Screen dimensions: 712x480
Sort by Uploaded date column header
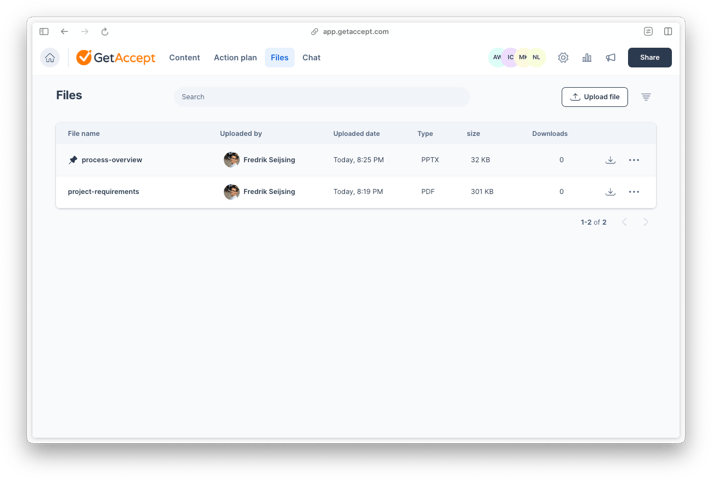[356, 134]
